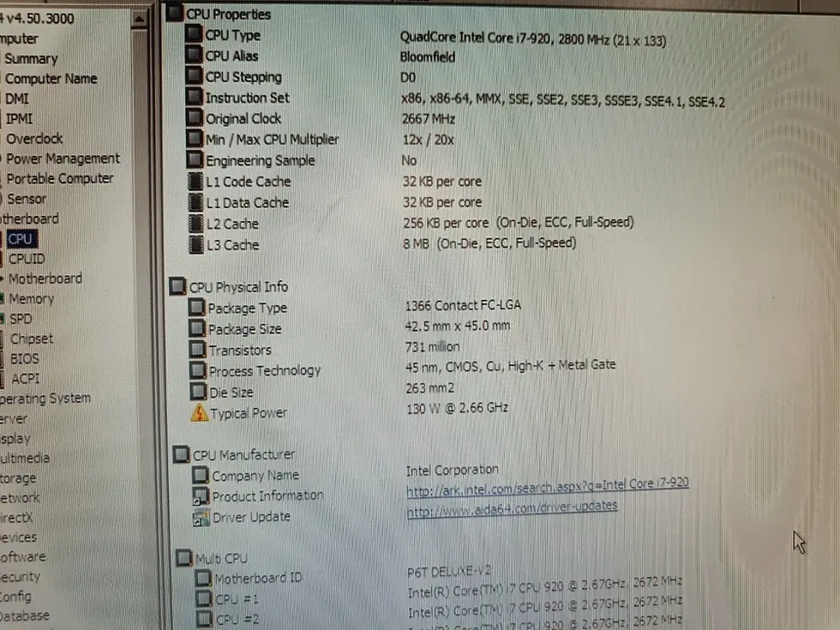Click the green Driver Update icon

click(200, 517)
